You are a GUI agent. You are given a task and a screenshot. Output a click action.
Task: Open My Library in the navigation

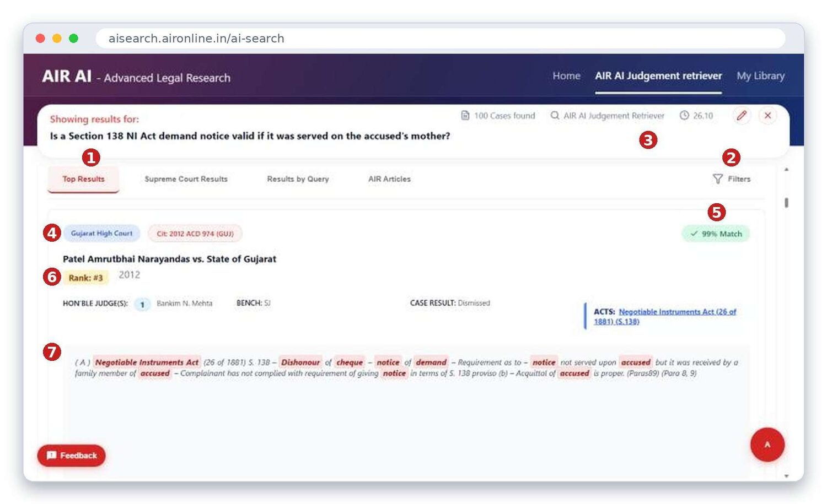pyautogui.click(x=760, y=76)
